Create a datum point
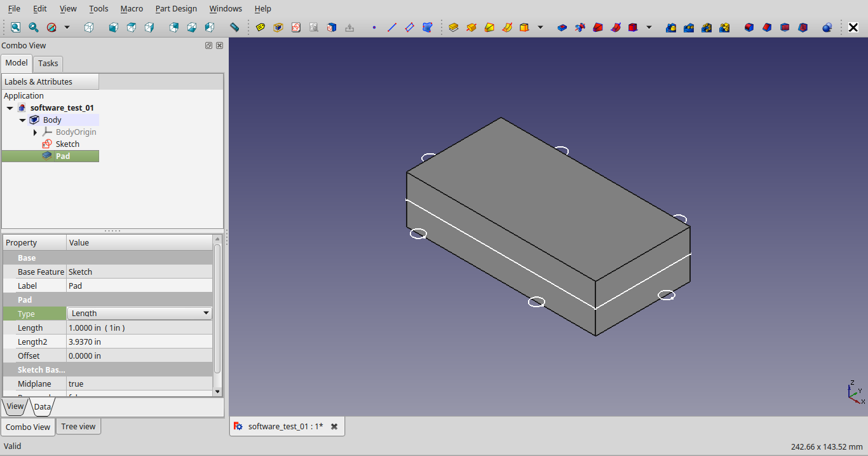Screen dimensions: 868x456 pos(374,27)
